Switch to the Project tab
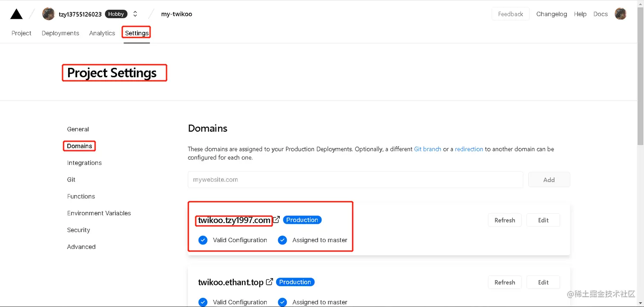644x307 pixels. (21, 33)
